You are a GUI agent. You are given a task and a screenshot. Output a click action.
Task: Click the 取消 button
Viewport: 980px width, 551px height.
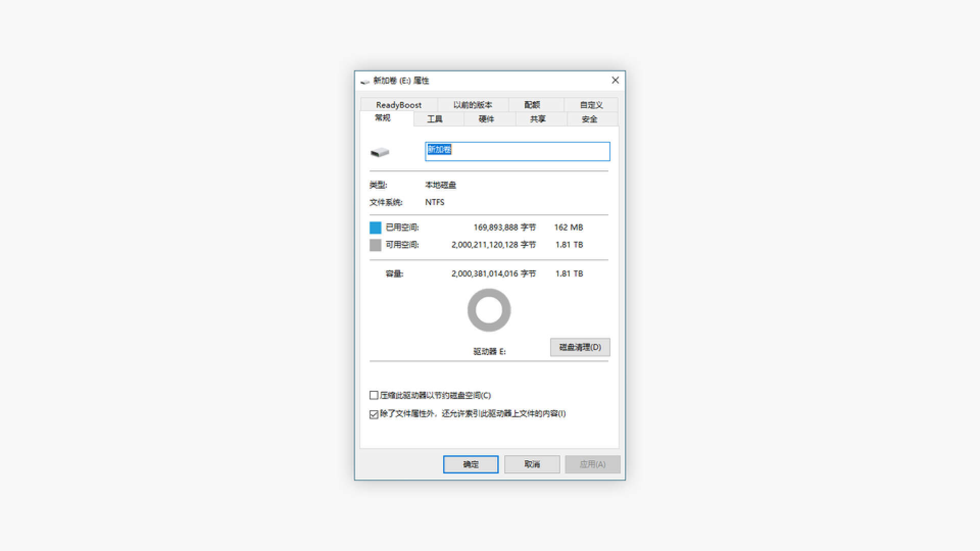[531, 464]
